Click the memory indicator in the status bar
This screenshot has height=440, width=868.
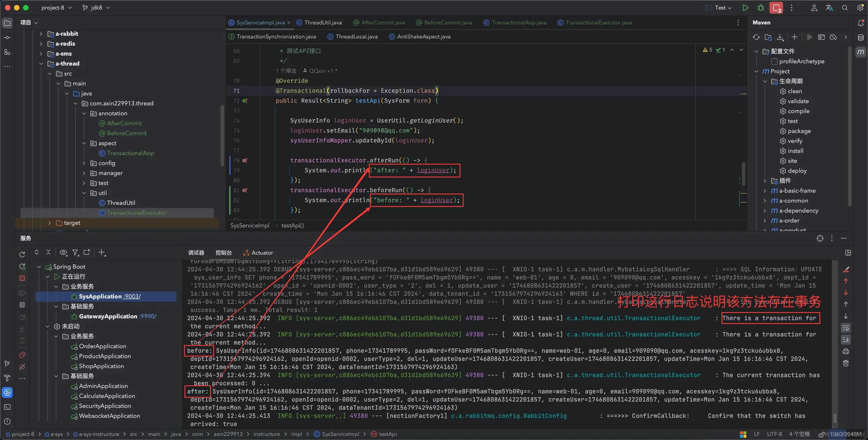pos(845,434)
